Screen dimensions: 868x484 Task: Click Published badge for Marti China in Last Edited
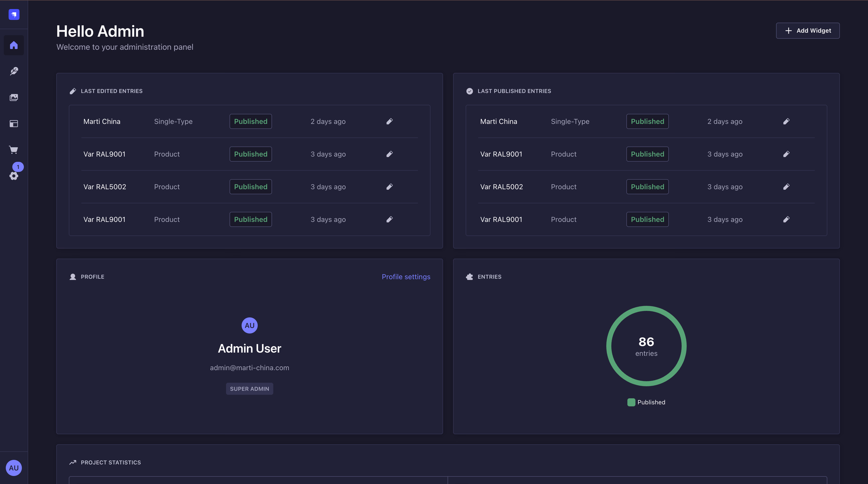pos(251,121)
